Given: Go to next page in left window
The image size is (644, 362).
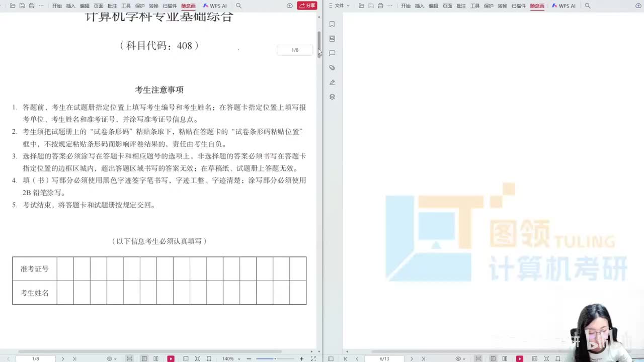Looking at the screenshot, I should (63, 358).
